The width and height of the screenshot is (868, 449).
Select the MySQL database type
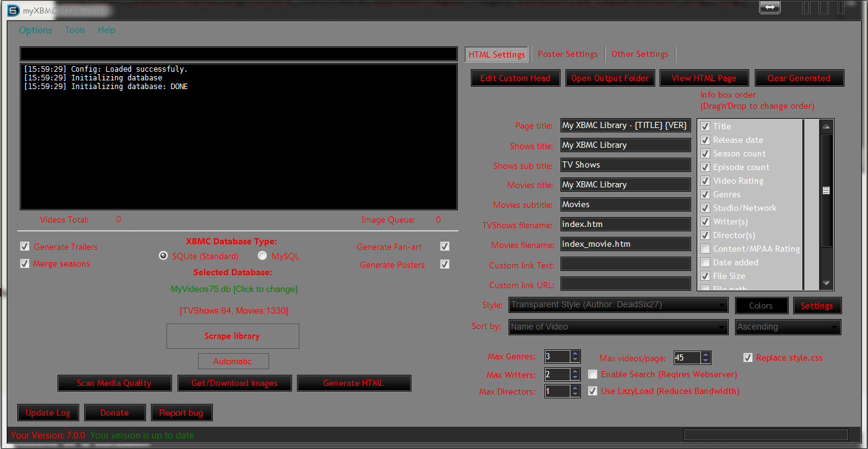pyautogui.click(x=262, y=255)
